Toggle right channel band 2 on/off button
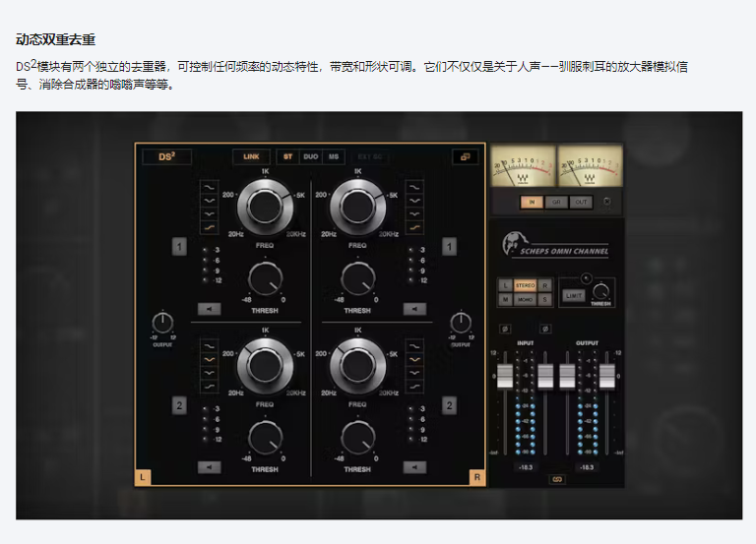Image resolution: width=756 pixels, height=544 pixels. point(449,405)
